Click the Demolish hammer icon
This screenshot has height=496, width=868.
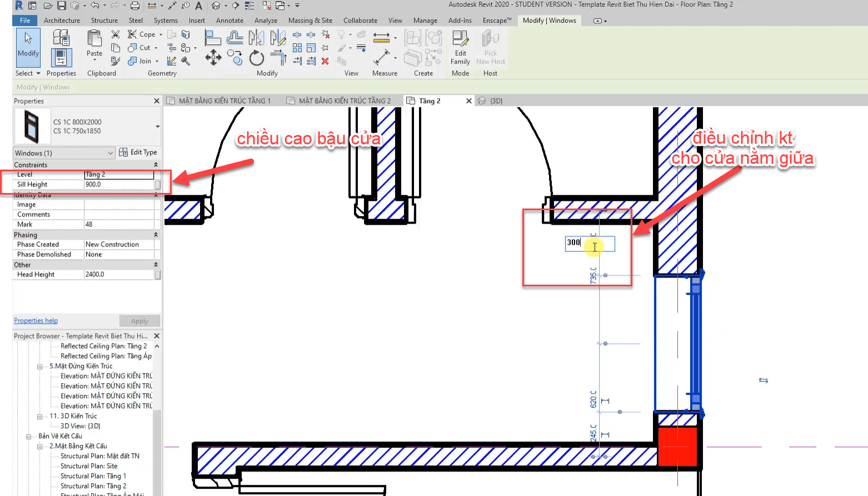pyautogui.click(x=186, y=61)
